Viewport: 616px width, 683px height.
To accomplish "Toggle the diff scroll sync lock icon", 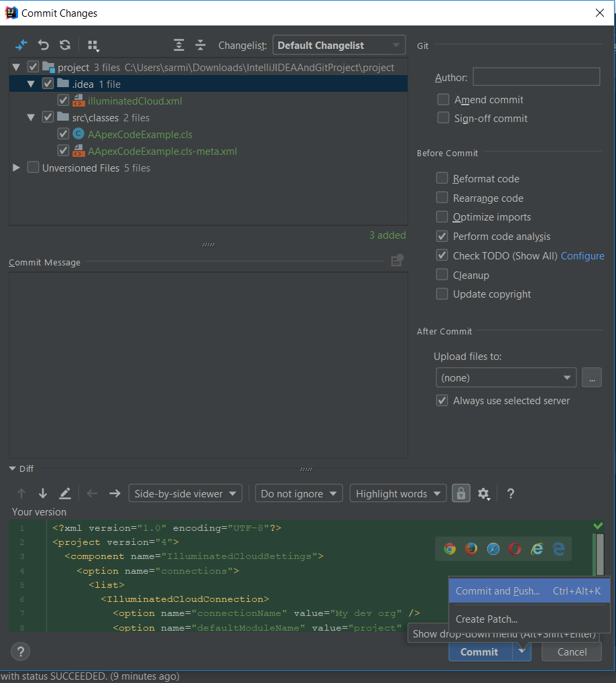I will click(x=460, y=493).
